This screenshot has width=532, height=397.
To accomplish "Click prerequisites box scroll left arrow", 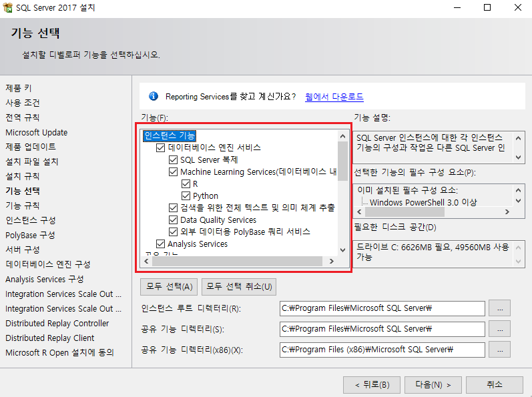I will [360, 212].
